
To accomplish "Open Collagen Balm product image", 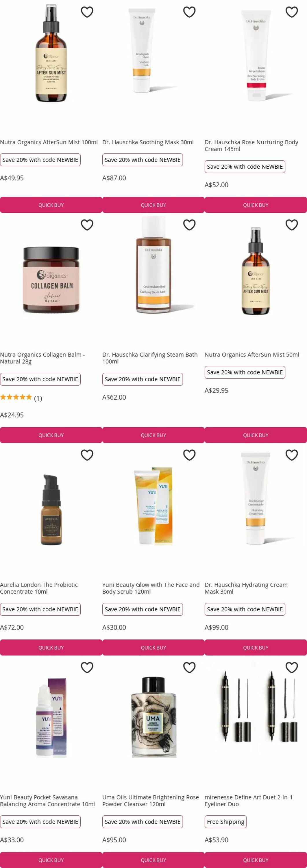I will click(x=51, y=280).
